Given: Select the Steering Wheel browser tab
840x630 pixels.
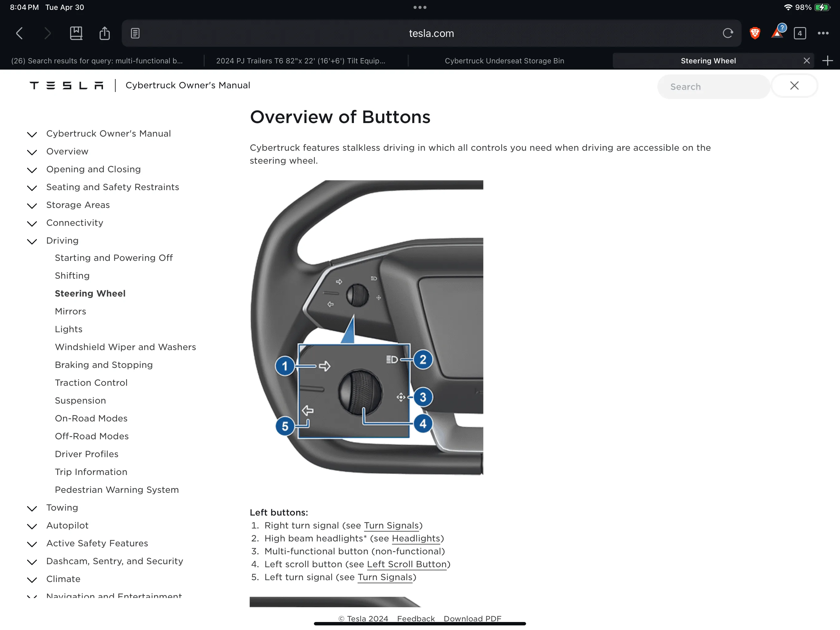Looking at the screenshot, I should tap(708, 61).
